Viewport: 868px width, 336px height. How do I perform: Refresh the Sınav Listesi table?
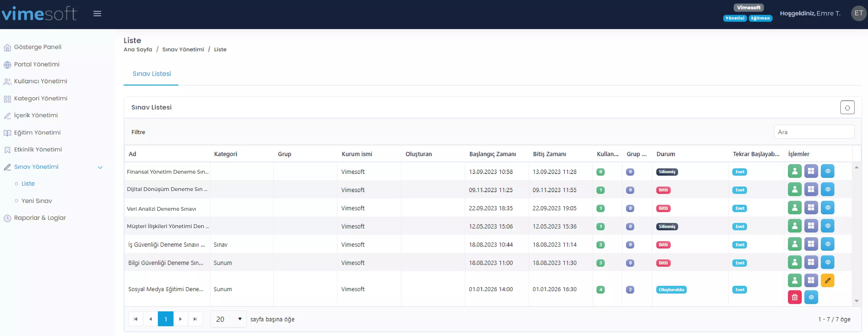pos(847,108)
